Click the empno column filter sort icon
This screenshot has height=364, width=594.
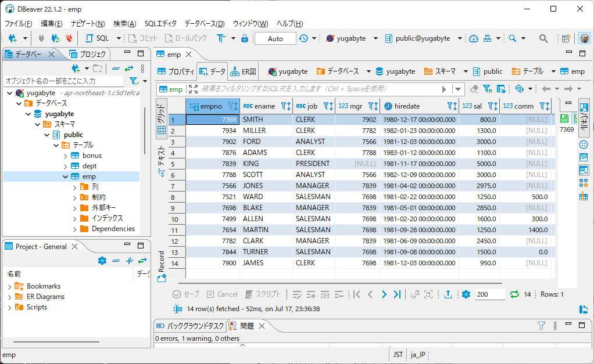[233, 106]
